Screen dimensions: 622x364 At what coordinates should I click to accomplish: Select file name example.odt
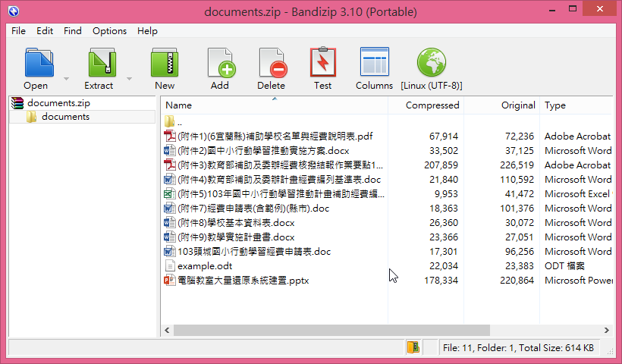(205, 265)
